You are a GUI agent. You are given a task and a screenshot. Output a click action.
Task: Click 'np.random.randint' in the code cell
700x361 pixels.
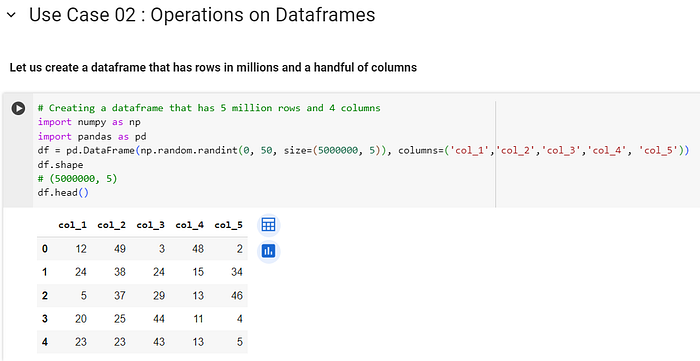(x=189, y=150)
